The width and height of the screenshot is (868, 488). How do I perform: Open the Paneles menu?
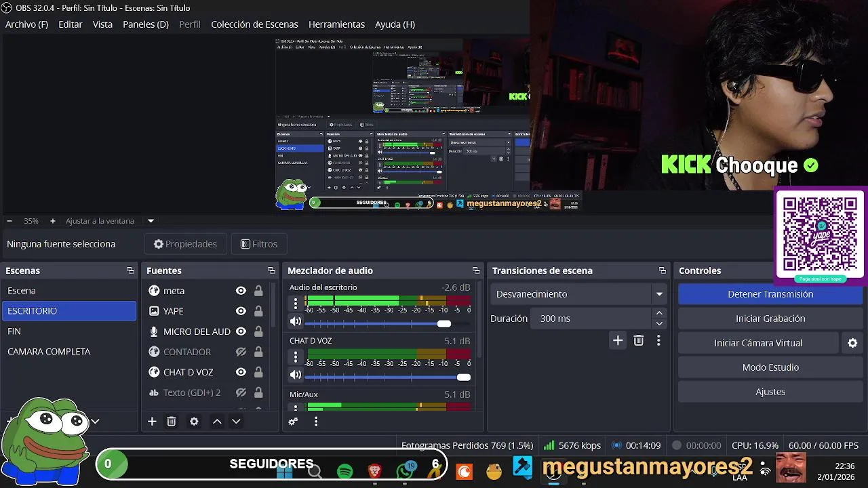click(x=146, y=24)
